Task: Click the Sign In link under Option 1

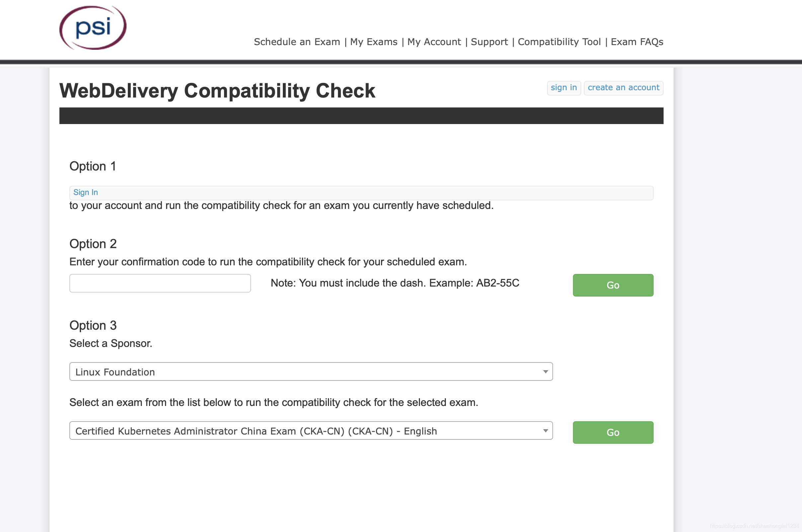Action: tap(86, 192)
